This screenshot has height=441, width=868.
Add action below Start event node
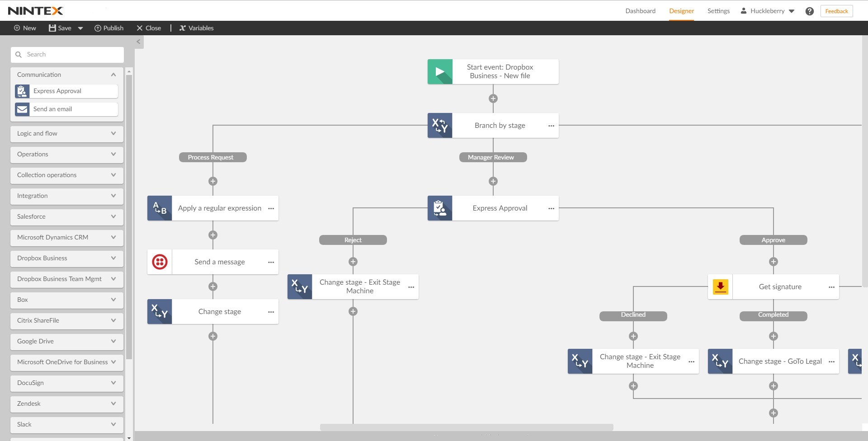[493, 99]
